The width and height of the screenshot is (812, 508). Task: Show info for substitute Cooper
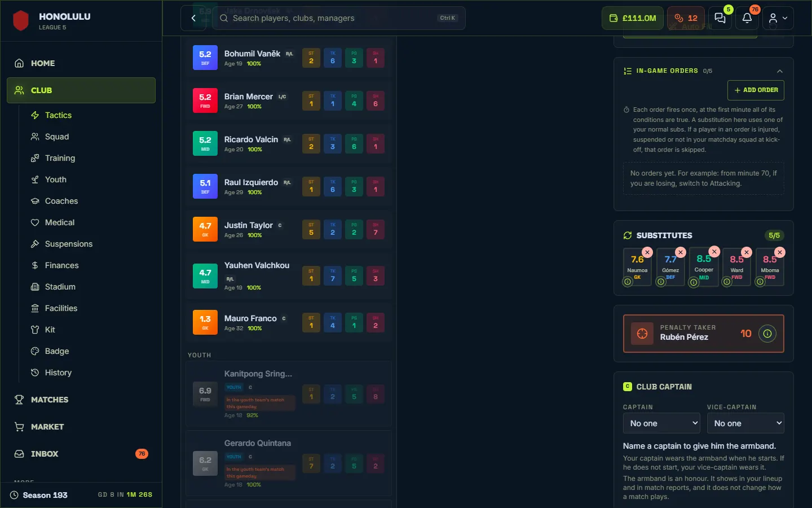tap(694, 282)
